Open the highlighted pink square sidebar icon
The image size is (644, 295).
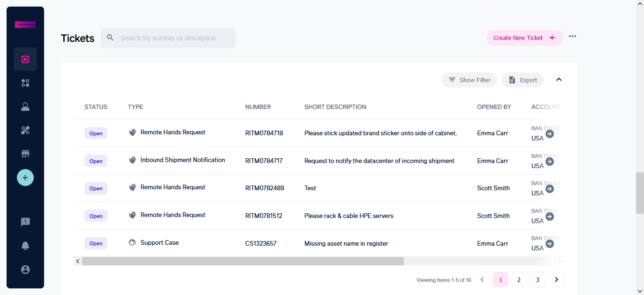coord(25,59)
